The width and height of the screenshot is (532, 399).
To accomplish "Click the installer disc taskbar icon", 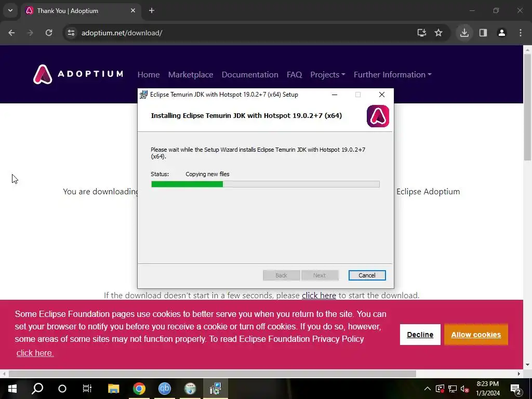I will tap(190, 389).
